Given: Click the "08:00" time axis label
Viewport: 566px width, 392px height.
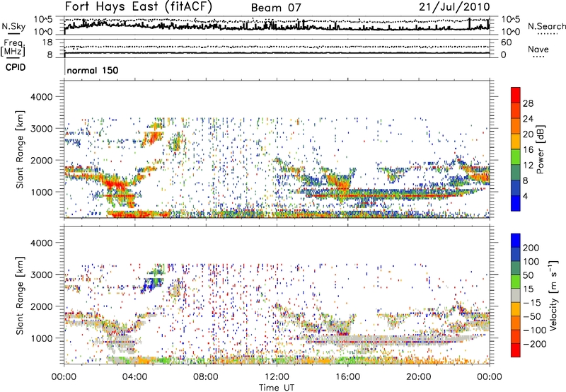Looking at the screenshot, I should (x=205, y=377).
